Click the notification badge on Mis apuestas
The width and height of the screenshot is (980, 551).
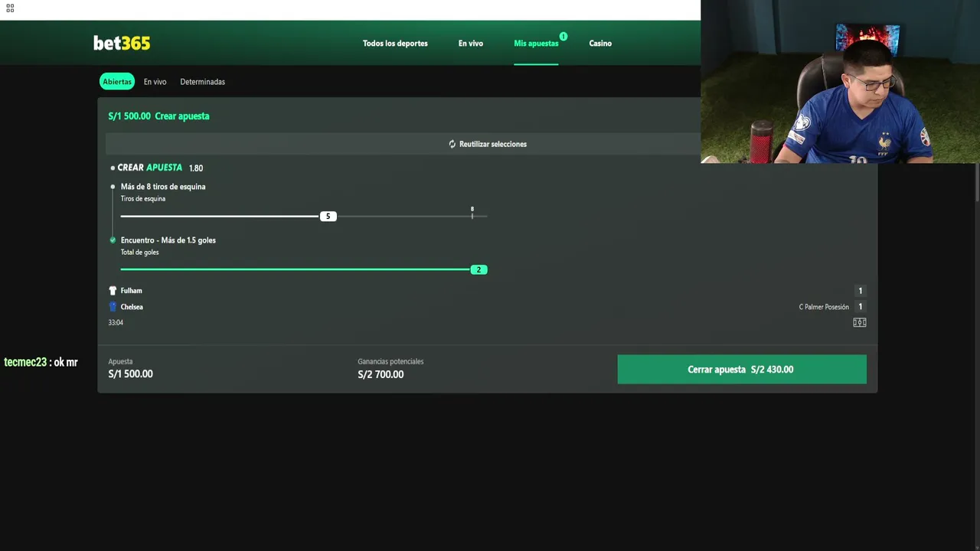point(563,36)
